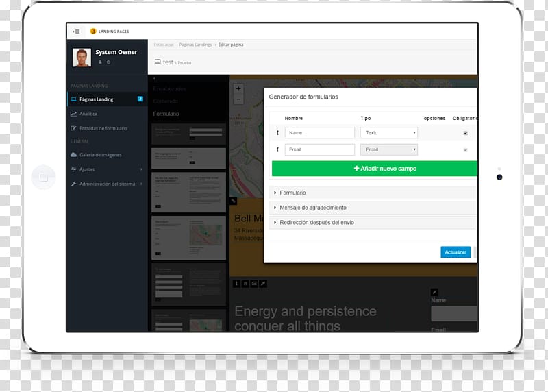This screenshot has width=548, height=392.
Task: Select the Encabezados block category
Action: click(x=169, y=89)
